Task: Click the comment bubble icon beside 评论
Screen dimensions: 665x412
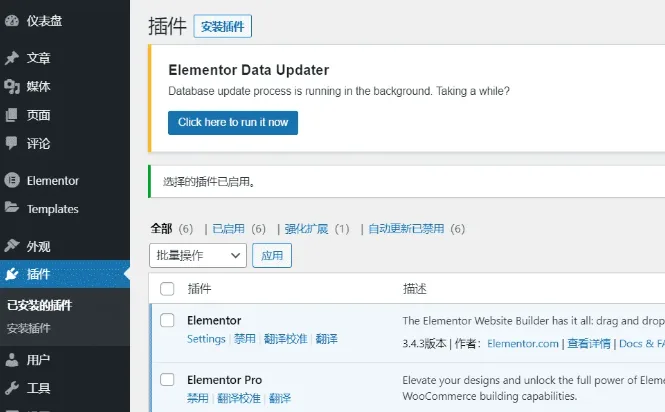Action: 12,143
